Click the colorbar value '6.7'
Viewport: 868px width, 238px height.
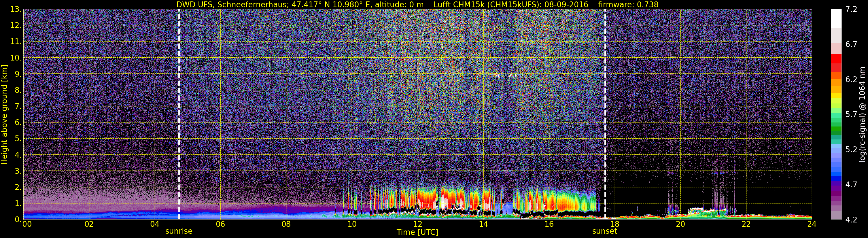[851, 44]
